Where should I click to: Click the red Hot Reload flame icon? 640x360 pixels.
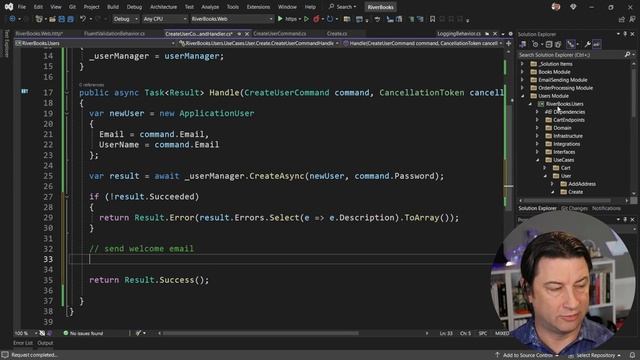point(316,19)
